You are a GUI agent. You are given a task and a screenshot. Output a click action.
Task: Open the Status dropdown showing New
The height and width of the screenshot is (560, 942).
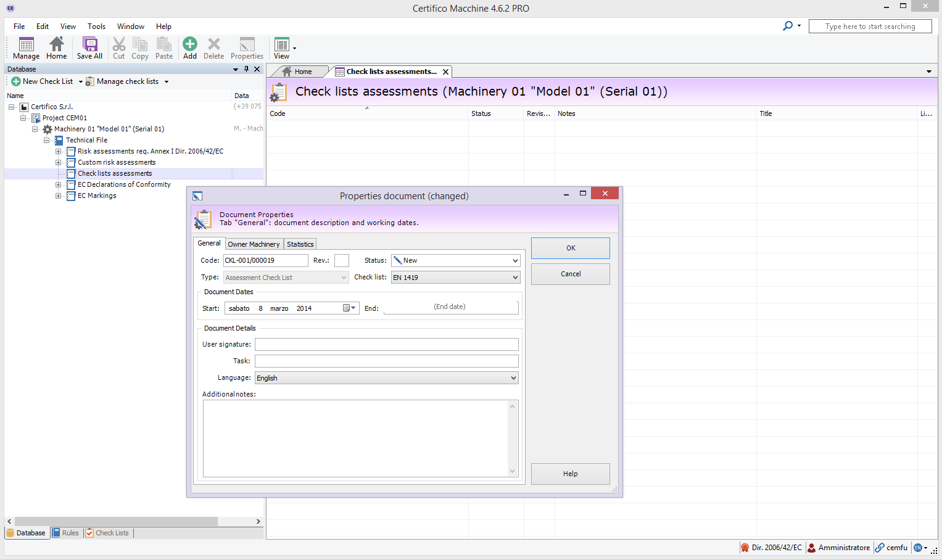pos(456,261)
